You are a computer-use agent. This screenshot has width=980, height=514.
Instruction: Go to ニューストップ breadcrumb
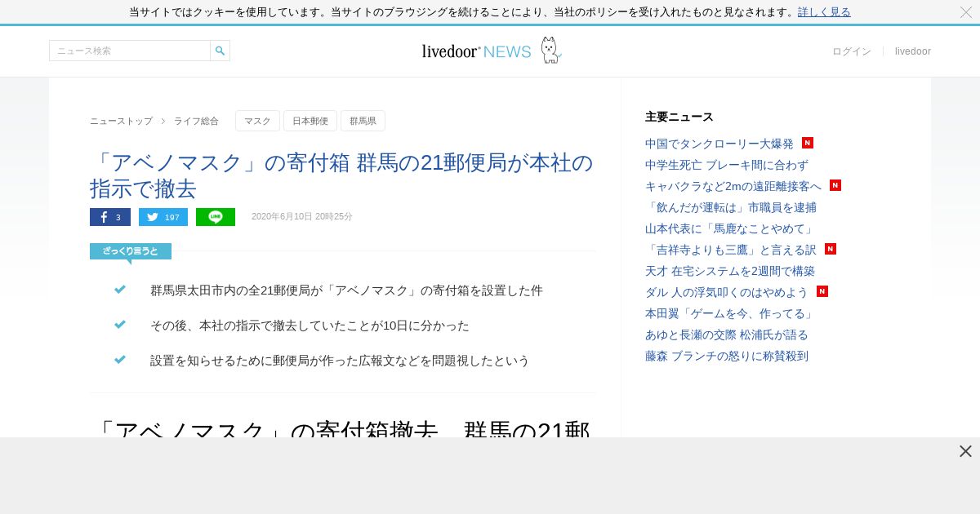point(121,121)
